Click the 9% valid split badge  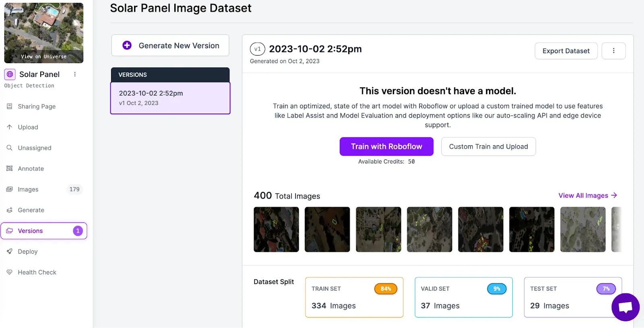[x=497, y=289]
